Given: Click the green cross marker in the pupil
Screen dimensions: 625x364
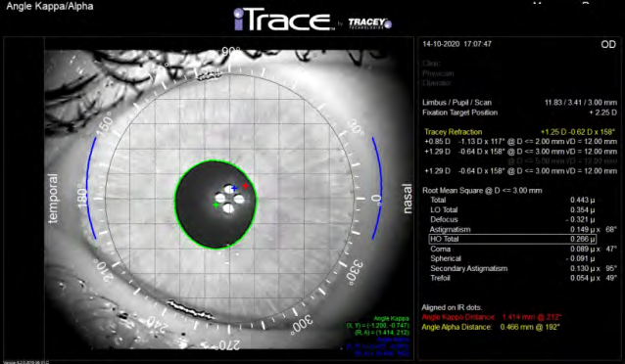Looking at the screenshot, I should pos(216,205).
